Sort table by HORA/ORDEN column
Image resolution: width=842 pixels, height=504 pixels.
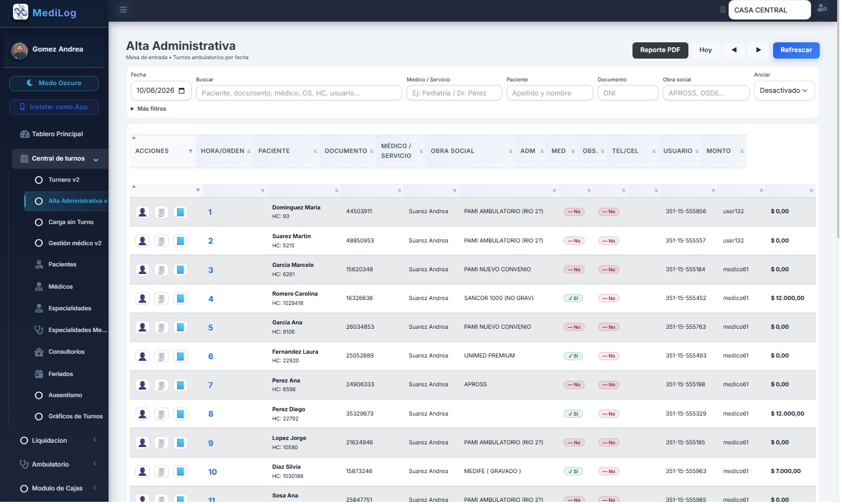[x=225, y=151]
